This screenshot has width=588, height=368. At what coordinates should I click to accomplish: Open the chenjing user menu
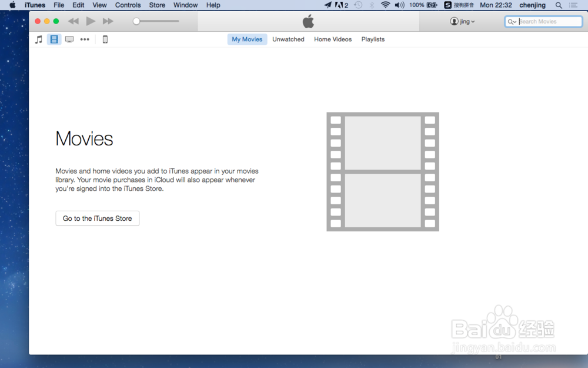coord(533,5)
